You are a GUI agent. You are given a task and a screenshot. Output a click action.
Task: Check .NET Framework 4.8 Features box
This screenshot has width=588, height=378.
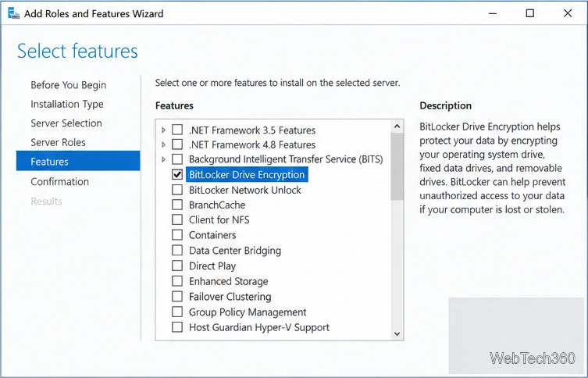coord(177,144)
